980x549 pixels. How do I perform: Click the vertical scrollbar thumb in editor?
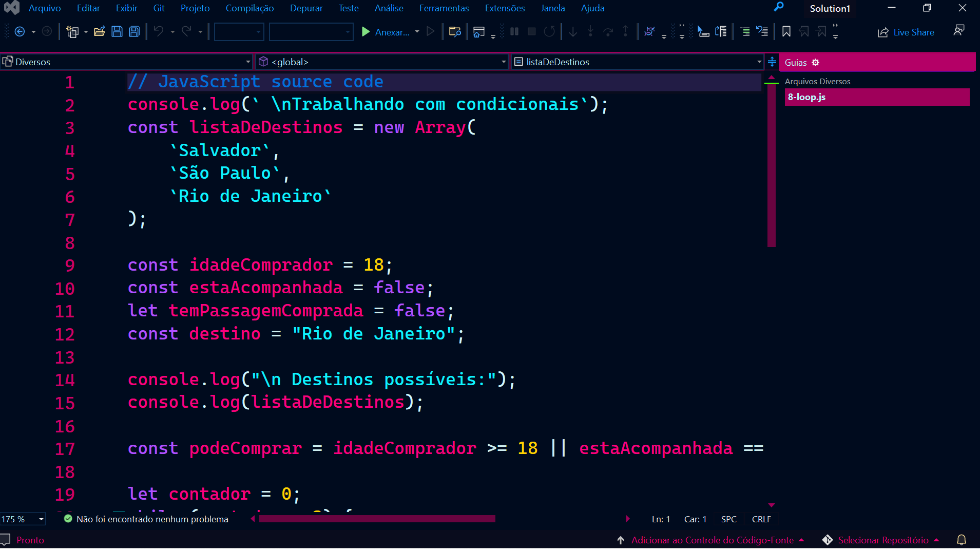(771, 165)
